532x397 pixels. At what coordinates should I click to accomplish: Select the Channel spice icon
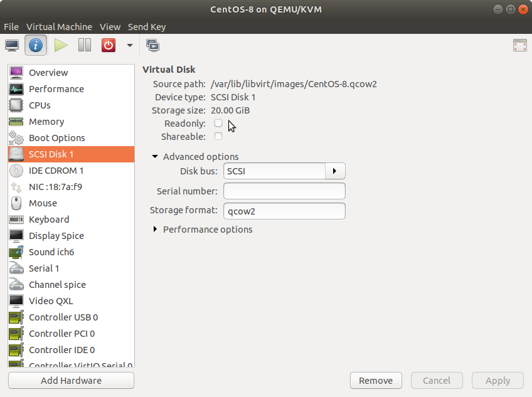pyautogui.click(x=16, y=284)
